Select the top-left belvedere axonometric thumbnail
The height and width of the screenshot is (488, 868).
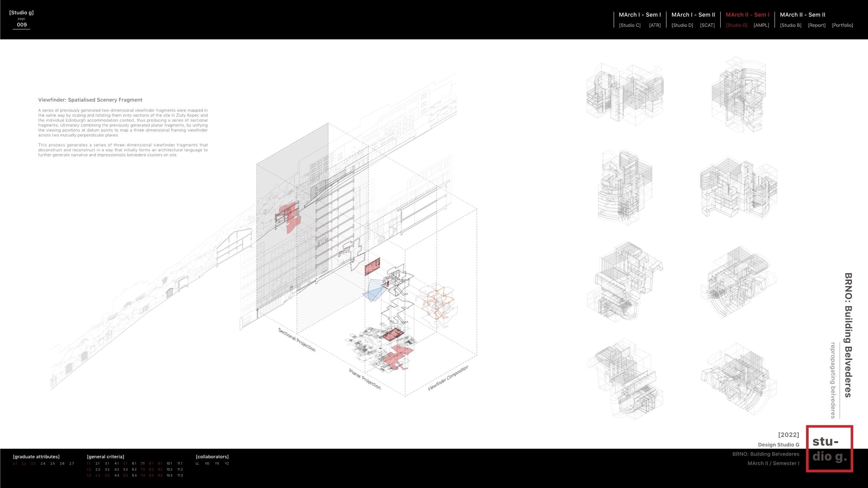(625, 95)
